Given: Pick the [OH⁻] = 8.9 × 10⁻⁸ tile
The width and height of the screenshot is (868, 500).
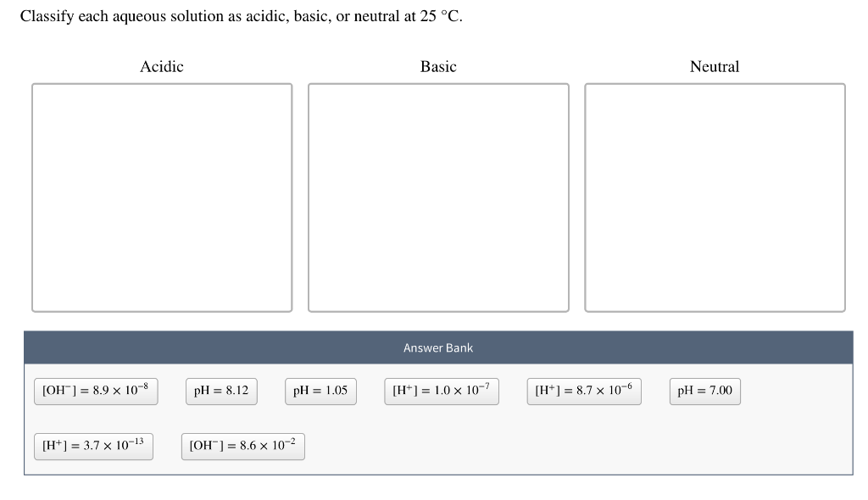Looking at the screenshot, I should coord(96,391).
